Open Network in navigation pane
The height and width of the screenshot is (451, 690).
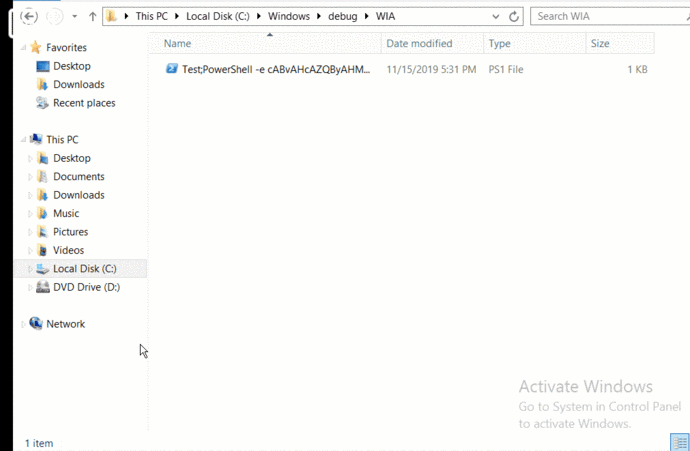click(66, 324)
